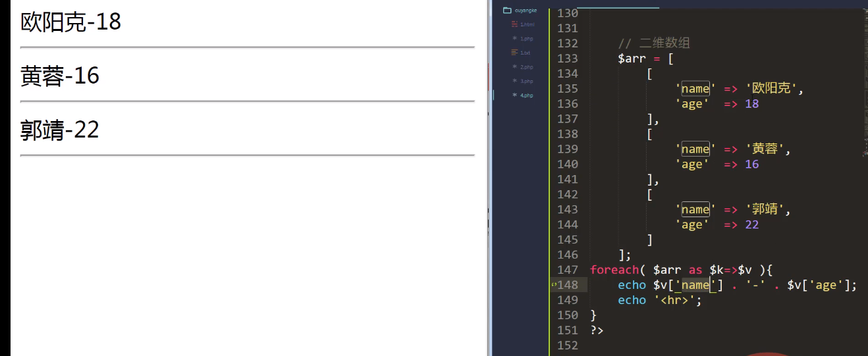Click 'age' key on line 136
Image resolution: width=868 pixels, height=356 pixels.
click(692, 104)
